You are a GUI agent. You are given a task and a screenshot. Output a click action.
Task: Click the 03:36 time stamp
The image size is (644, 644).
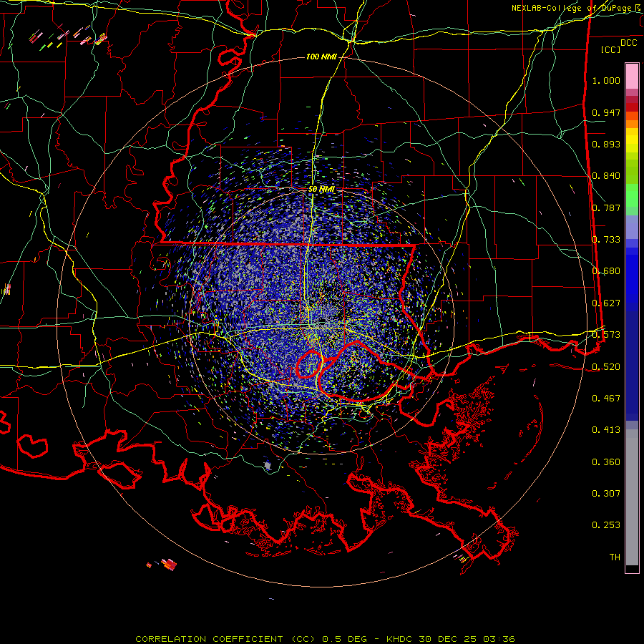499,639
